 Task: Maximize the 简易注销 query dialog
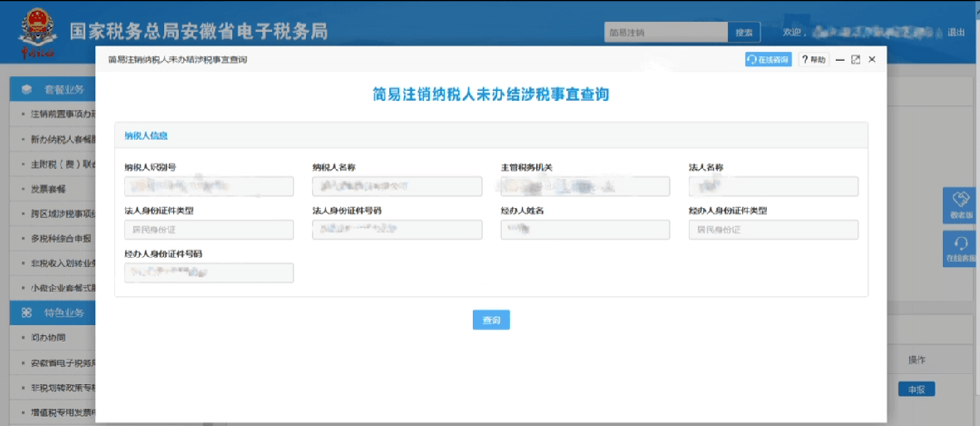(856, 60)
